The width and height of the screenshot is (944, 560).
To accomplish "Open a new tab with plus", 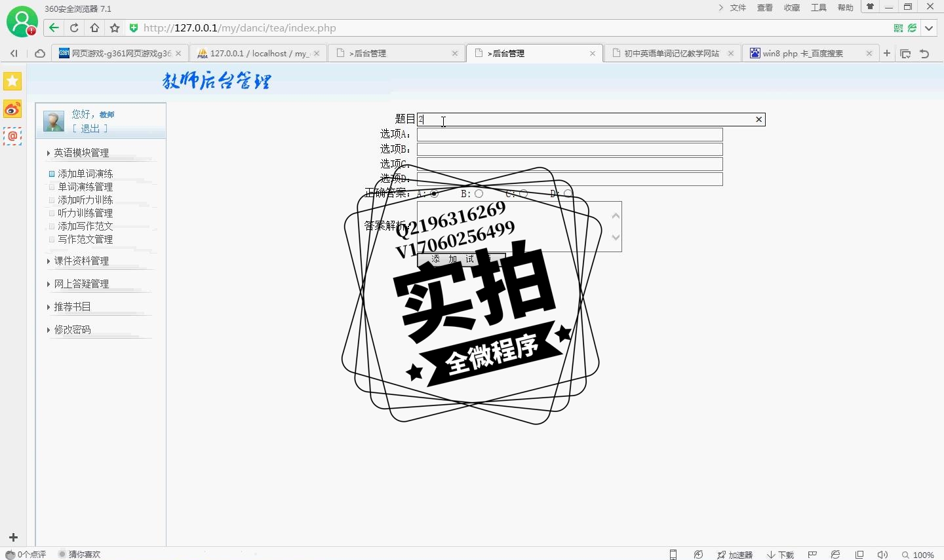I will point(887,53).
